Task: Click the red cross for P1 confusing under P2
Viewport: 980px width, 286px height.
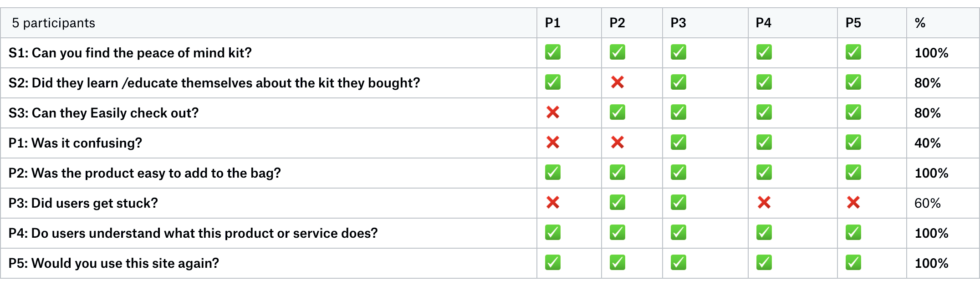Action: click(617, 143)
